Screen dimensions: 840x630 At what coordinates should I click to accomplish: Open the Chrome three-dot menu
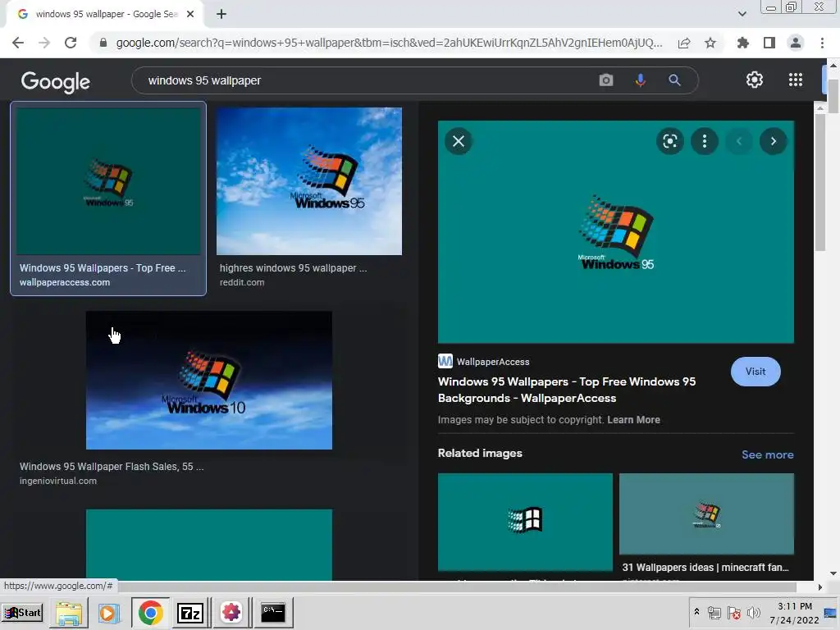(x=822, y=43)
